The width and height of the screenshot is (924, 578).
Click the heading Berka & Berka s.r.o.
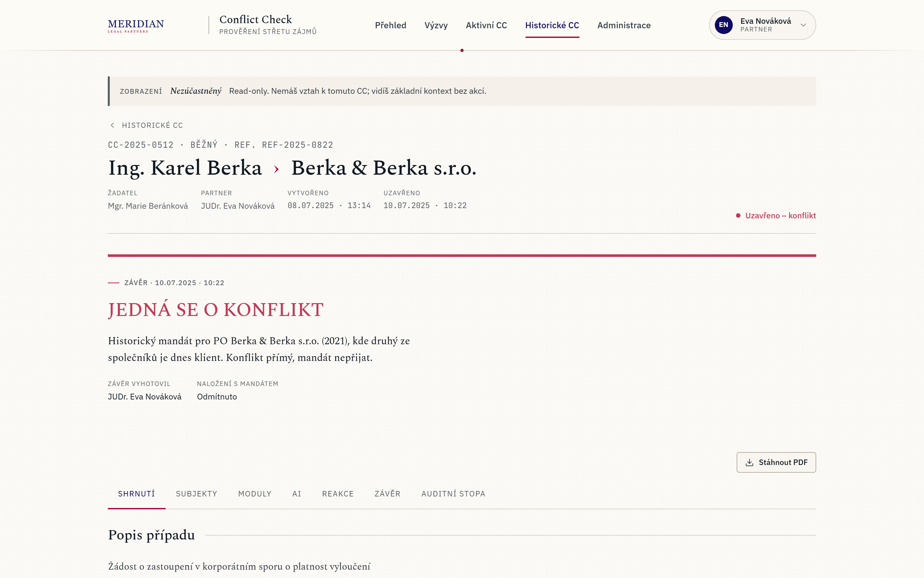[383, 168]
